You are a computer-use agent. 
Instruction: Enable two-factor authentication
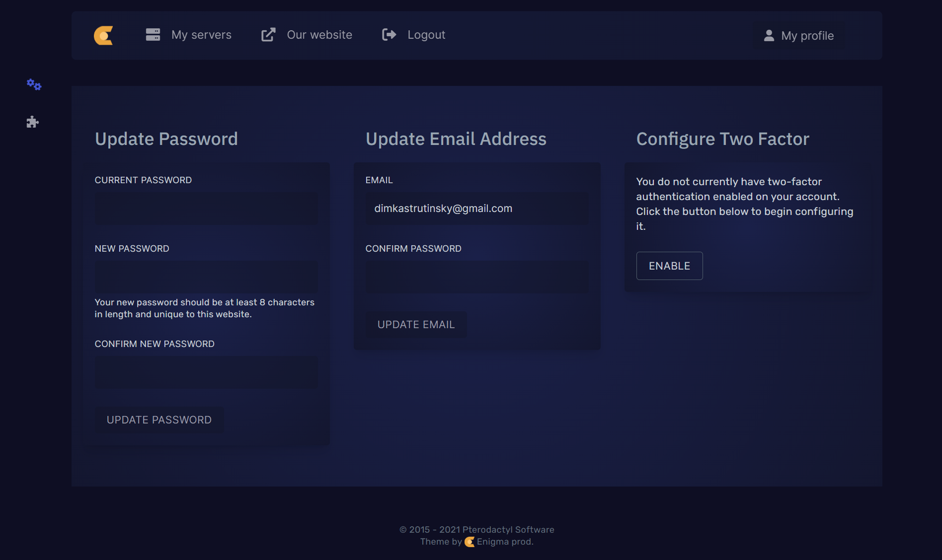tap(669, 266)
